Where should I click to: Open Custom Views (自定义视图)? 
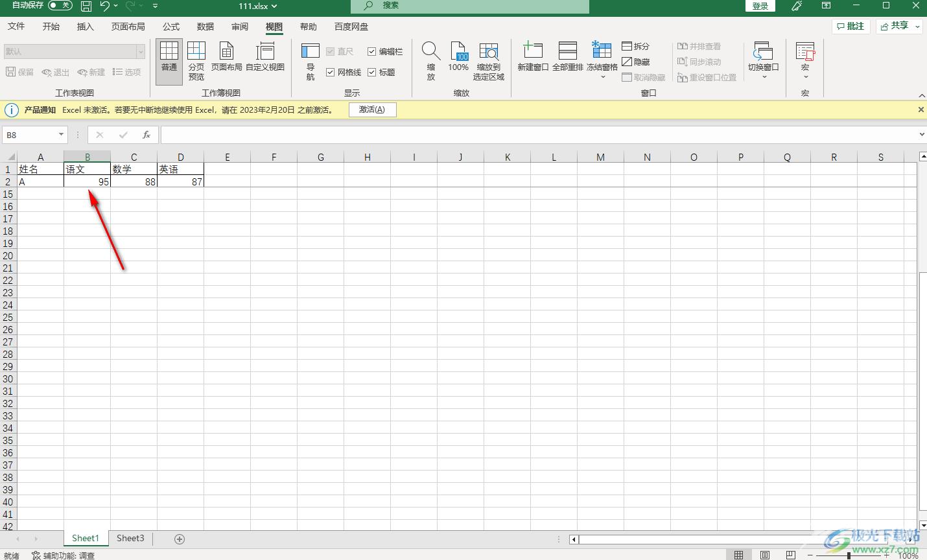pos(265,56)
